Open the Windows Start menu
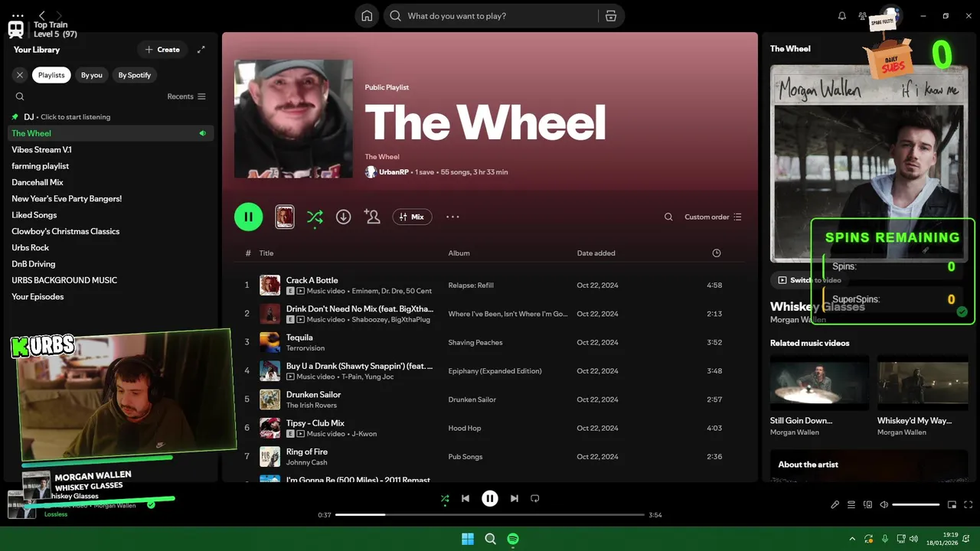This screenshot has width=980, height=551. (467, 540)
